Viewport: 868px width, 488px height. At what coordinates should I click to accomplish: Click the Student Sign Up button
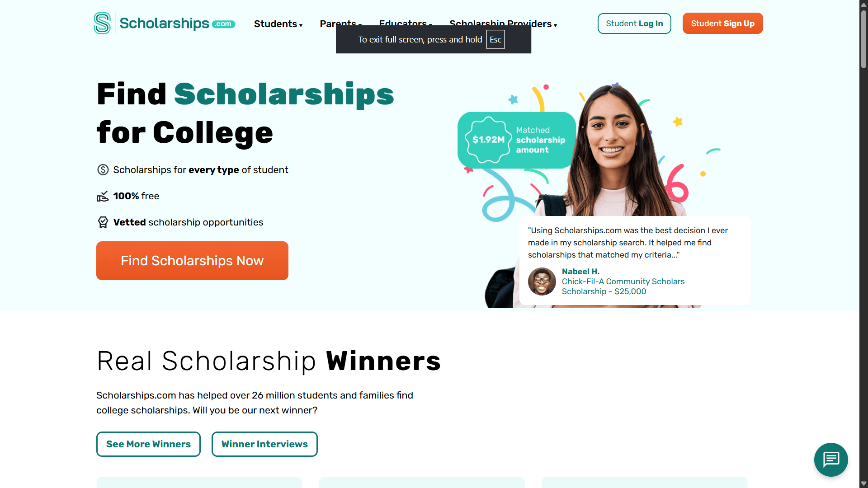click(x=722, y=23)
